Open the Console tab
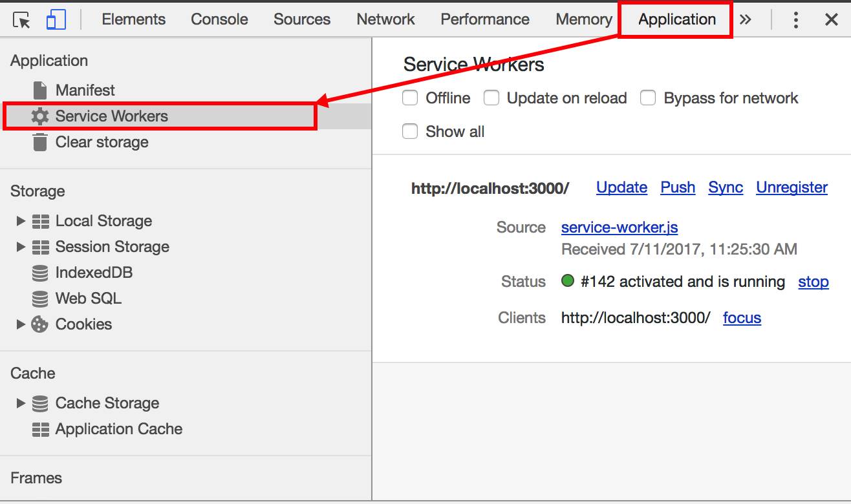The height and width of the screenshot is (504, 851). [219, 19]
